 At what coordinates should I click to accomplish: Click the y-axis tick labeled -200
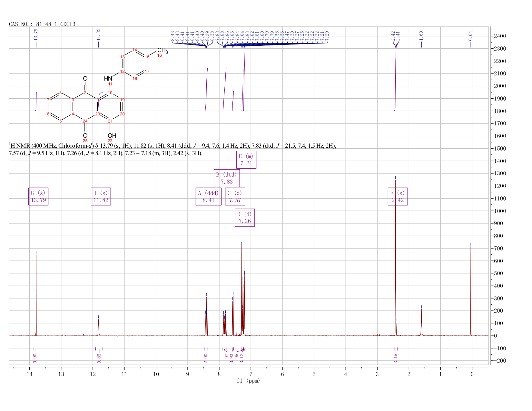pyautogui.click(x=499, y=361)
